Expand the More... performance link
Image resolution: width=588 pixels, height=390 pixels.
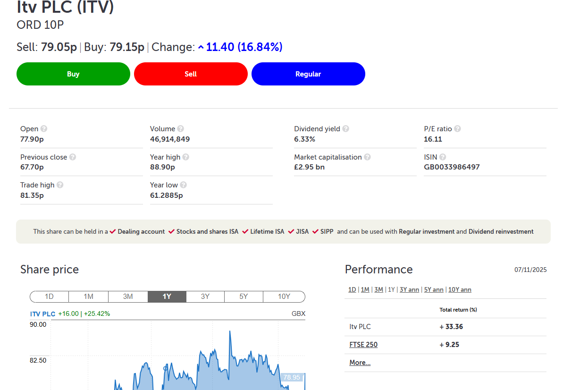coord(360,363)
